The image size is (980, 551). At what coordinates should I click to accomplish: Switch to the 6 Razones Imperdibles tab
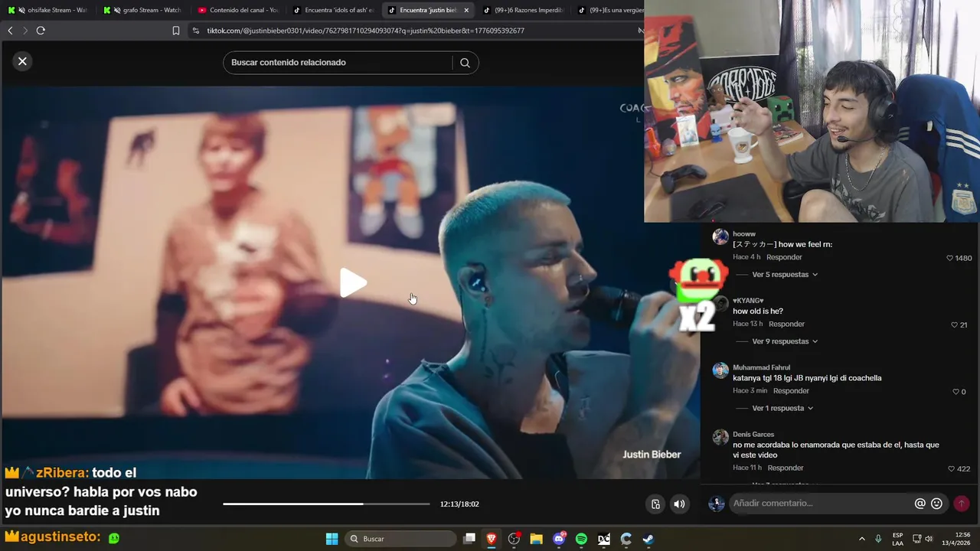[x=523, y=10]
